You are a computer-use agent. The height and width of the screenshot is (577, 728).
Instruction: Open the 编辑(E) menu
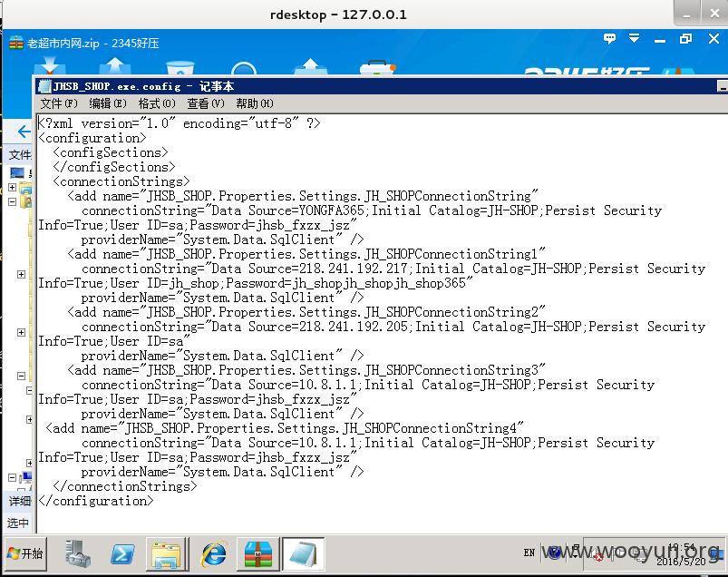[108, 103]
